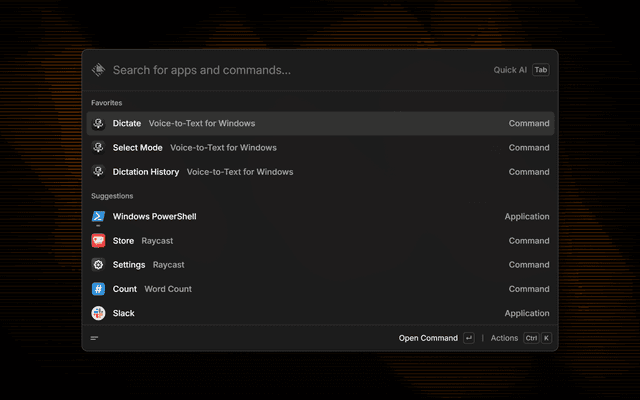Click the Dictate microphone icon

98,124
